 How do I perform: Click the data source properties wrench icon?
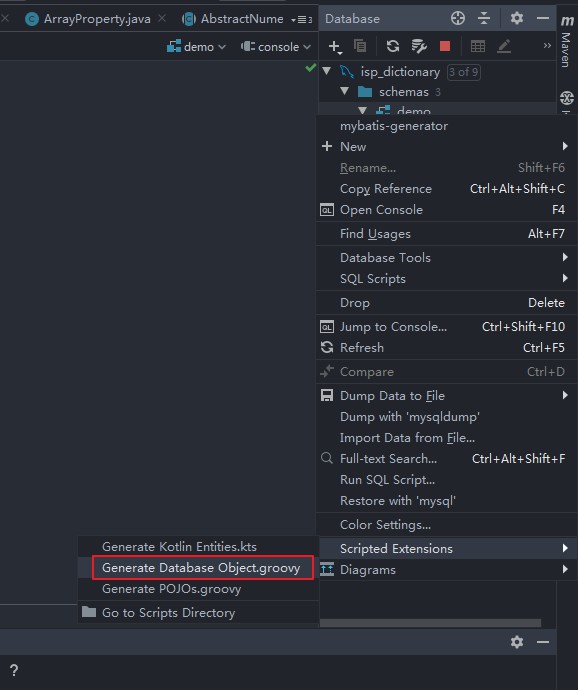tap(419, 46)
